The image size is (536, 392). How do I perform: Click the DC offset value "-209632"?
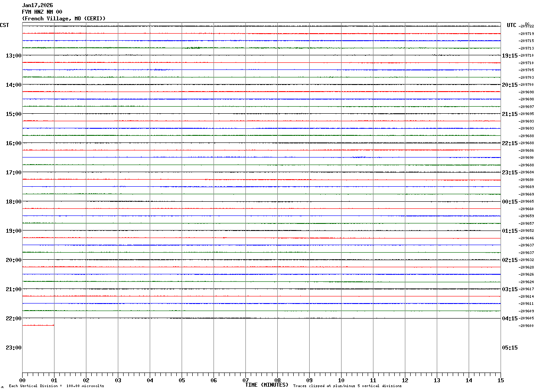527,260
